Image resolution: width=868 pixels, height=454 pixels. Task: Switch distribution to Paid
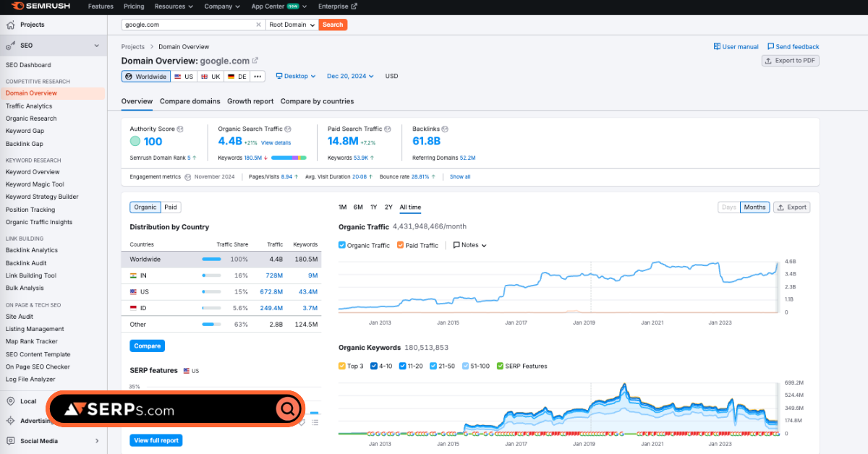pos(171,207)
